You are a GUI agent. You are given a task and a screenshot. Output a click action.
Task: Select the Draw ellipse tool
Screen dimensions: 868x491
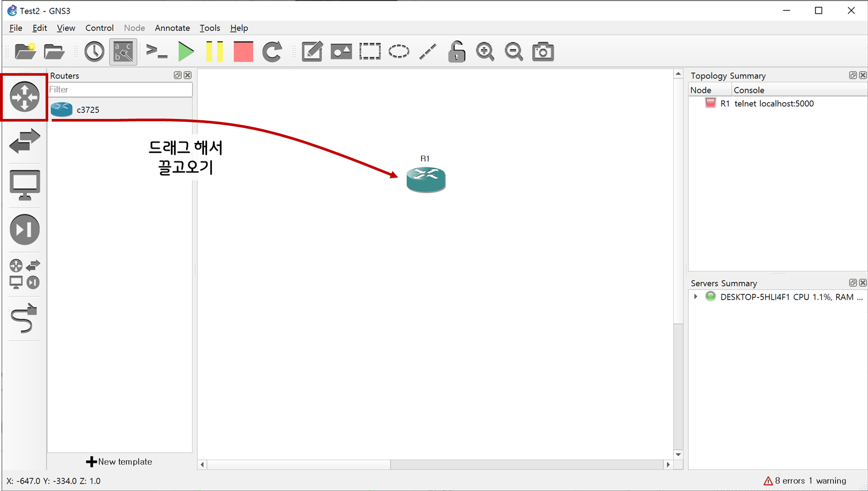tap(399, 52)
